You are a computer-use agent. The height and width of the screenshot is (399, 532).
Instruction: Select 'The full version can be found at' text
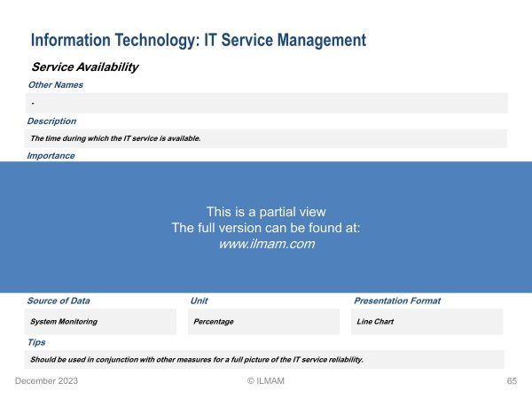pos(266,228)
